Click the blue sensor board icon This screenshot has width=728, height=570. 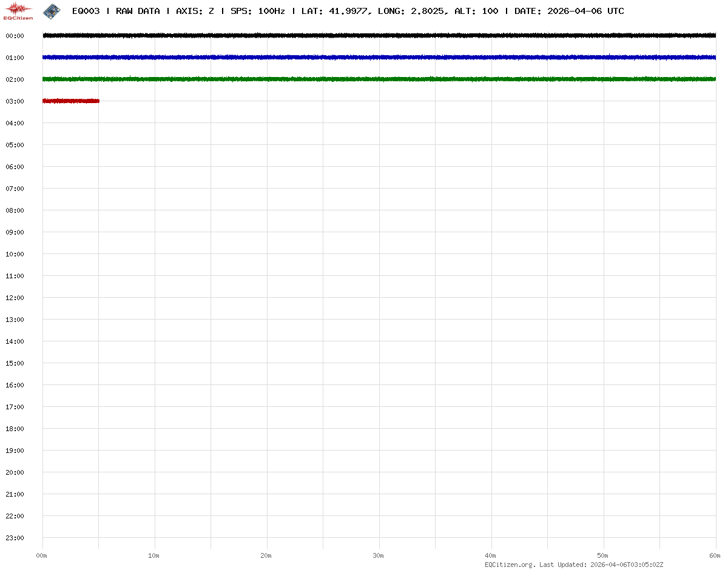[52, 10]
